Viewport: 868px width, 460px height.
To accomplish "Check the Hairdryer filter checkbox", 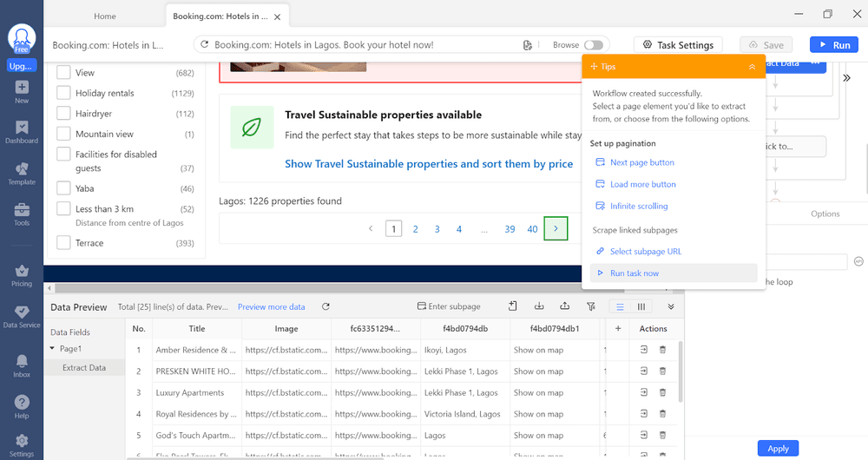I will coord(63,114).
